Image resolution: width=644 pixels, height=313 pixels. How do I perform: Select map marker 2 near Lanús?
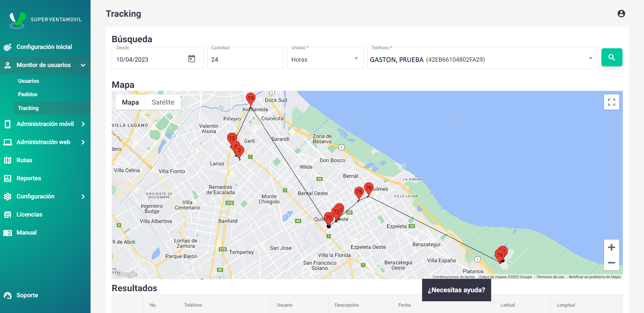click(239, 151)
